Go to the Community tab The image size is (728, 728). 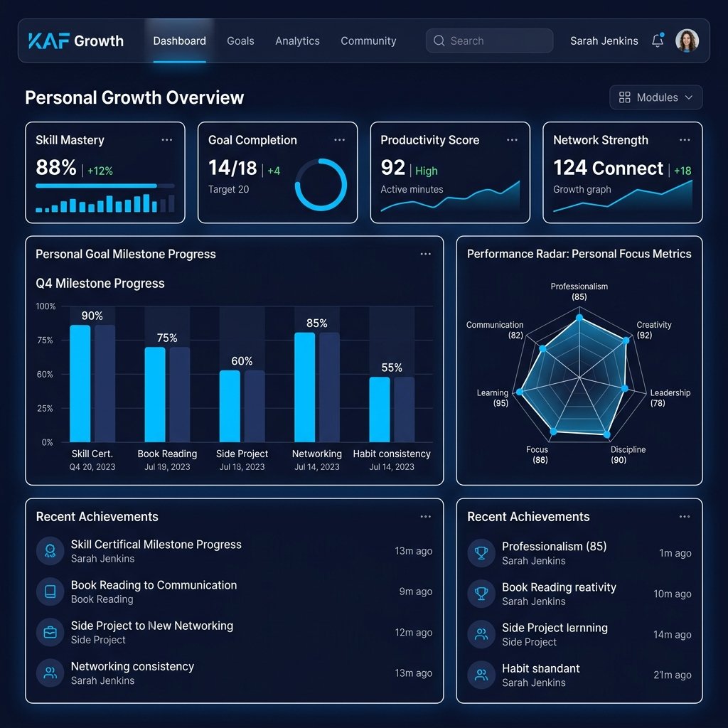click(x=369, y=41)
